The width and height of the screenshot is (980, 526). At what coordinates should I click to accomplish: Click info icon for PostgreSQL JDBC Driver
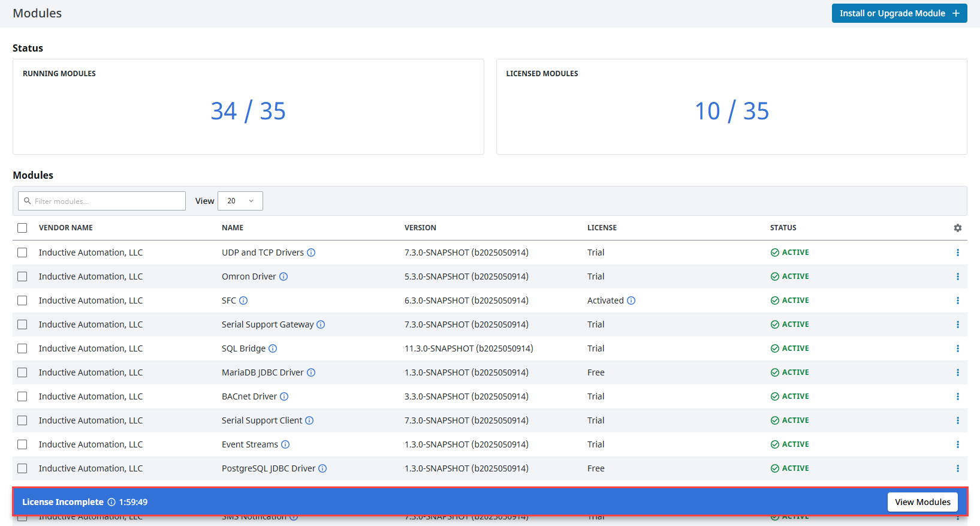click(x=322, y=468)
